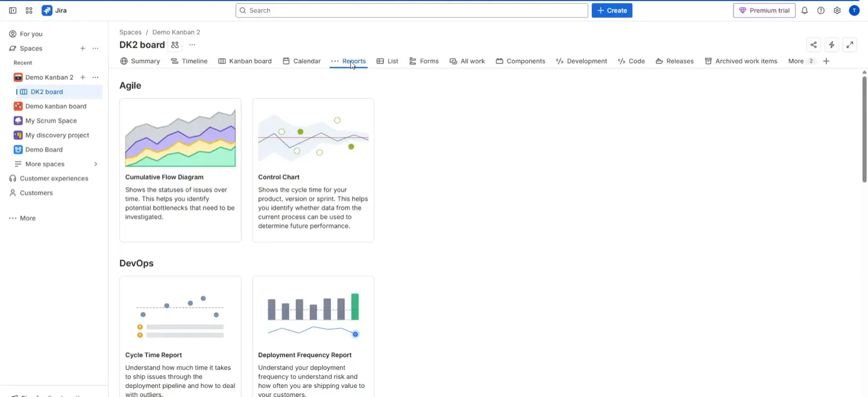Open the Code tab
Screen dimensions: 868x397
click(x=631, y=61)
